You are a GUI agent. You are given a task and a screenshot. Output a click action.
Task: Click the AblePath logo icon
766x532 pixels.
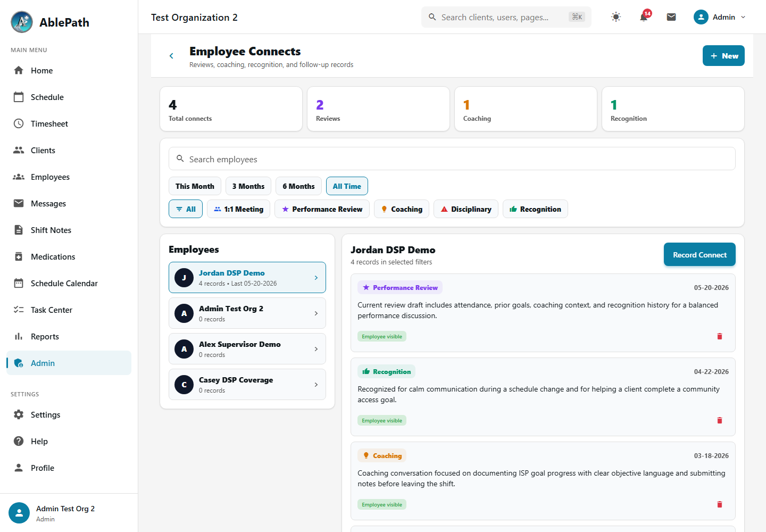(22, 22)
